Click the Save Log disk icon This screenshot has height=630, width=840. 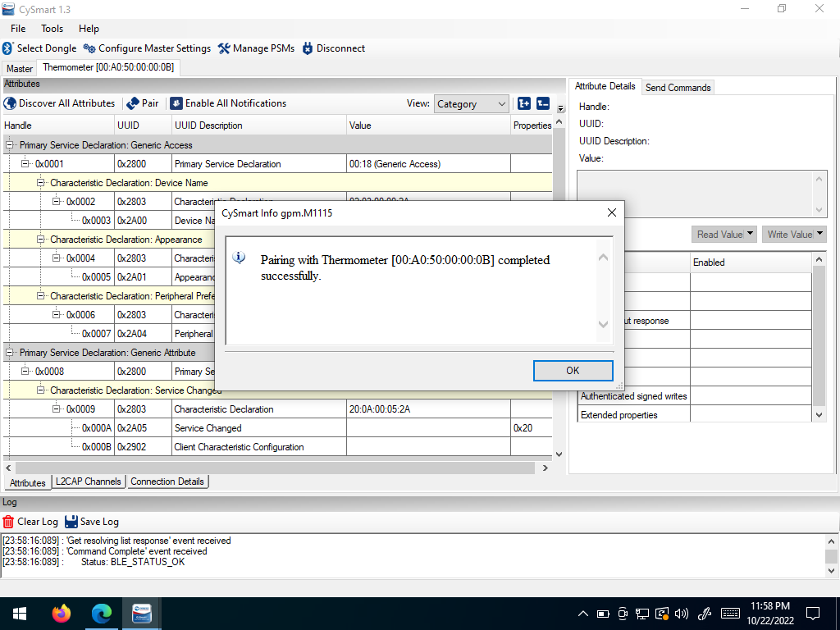(71, 522)
